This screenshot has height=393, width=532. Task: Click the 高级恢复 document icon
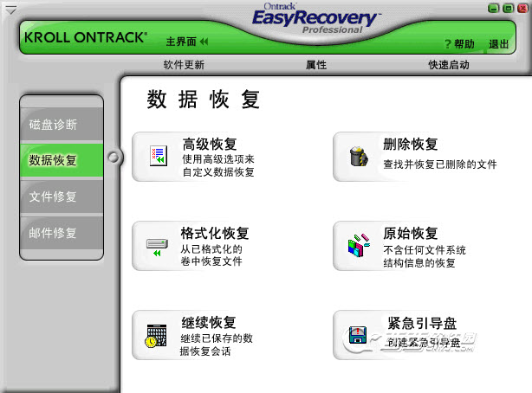[x=159, y=156]
